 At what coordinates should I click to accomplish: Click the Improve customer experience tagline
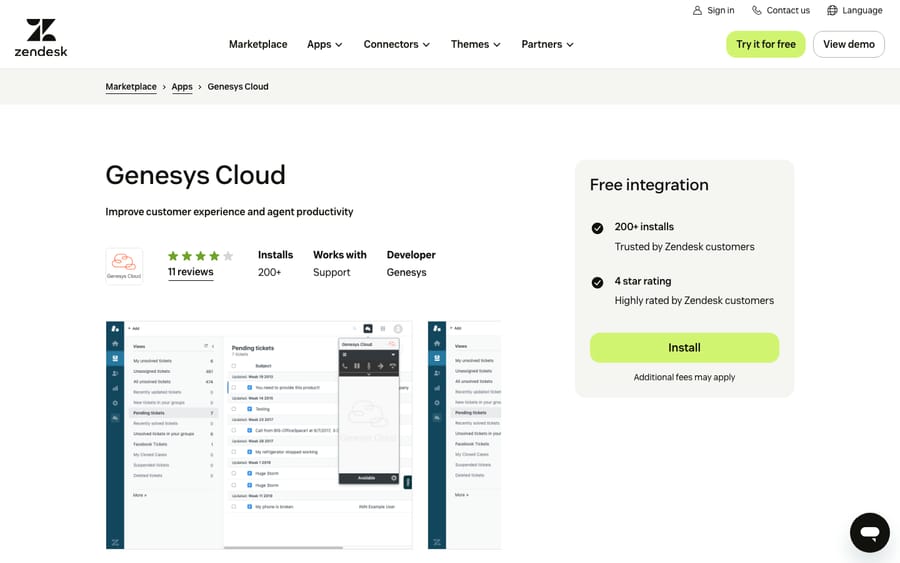point(229,212)
